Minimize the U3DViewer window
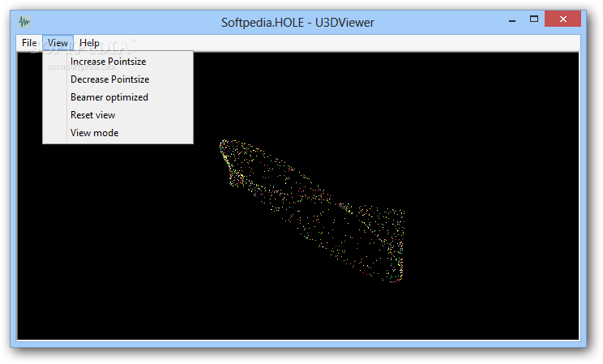The height and width of the screenshot is (364, 603). pos(512,19)
